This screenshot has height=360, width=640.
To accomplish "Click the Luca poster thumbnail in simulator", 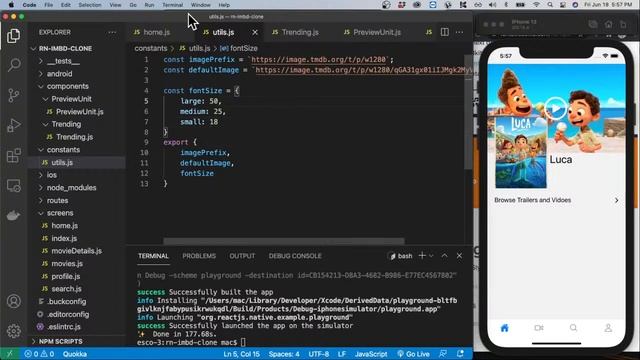I will (x=521, y=152).
